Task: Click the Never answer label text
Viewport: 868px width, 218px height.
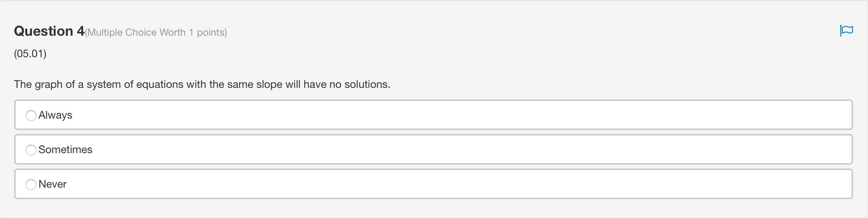Action: tap(52, 184)
